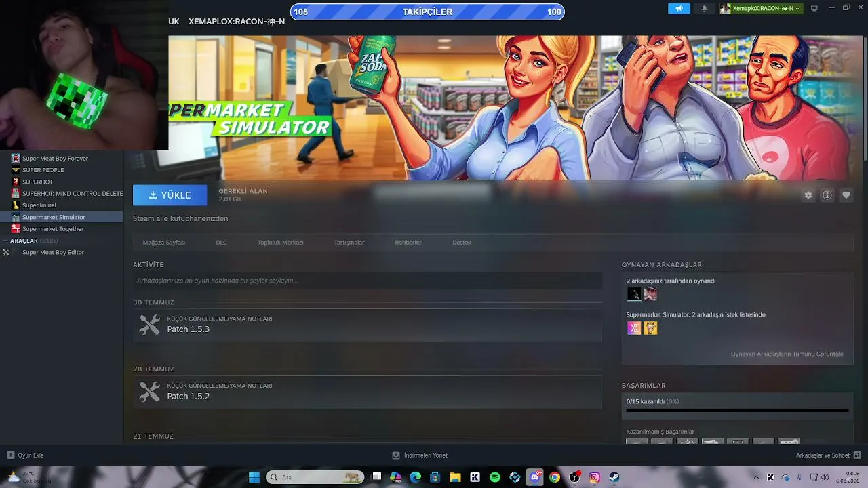
Task: Click the SUPERHOT game icon in library
Action: click(16, 182)
